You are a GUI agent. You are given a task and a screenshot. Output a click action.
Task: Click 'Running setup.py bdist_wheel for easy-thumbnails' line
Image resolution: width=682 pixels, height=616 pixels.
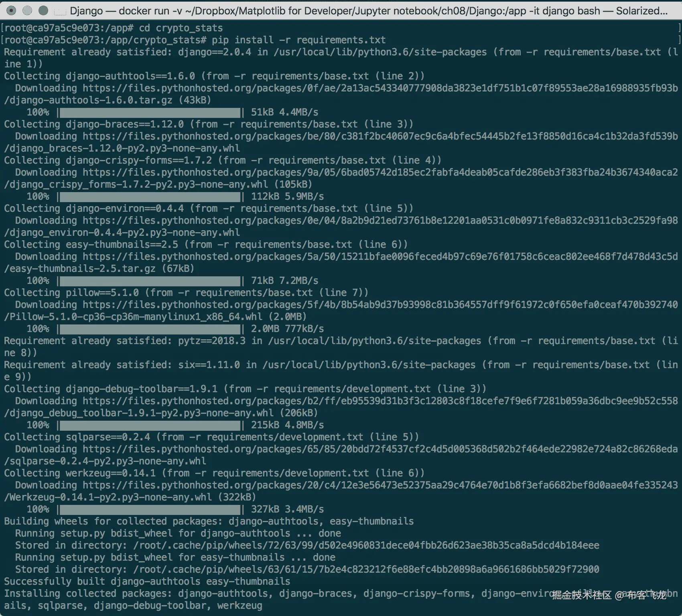pos(175,557)
